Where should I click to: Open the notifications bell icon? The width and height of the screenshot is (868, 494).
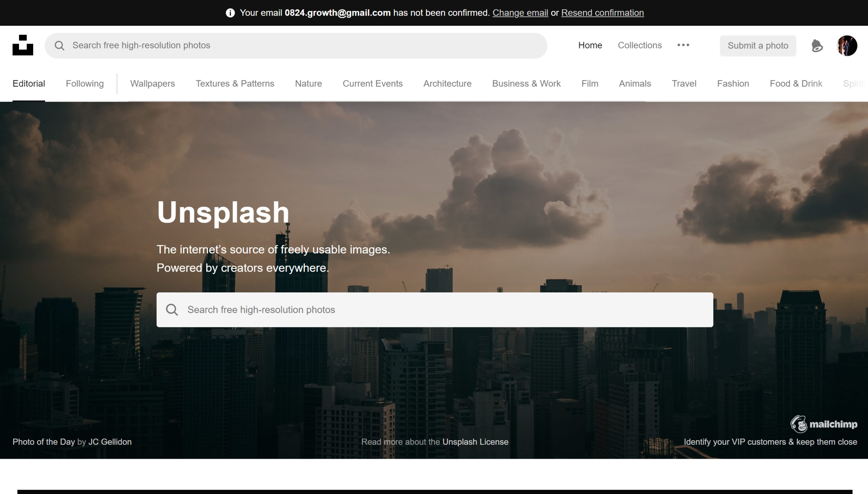[x=817, y=45]
